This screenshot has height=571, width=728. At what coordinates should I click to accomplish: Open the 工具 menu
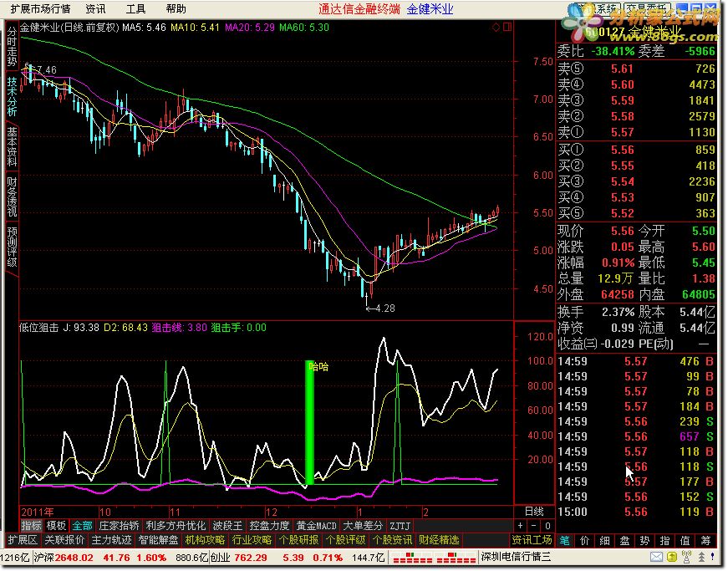pyautogui.click(x=135, y=9)
